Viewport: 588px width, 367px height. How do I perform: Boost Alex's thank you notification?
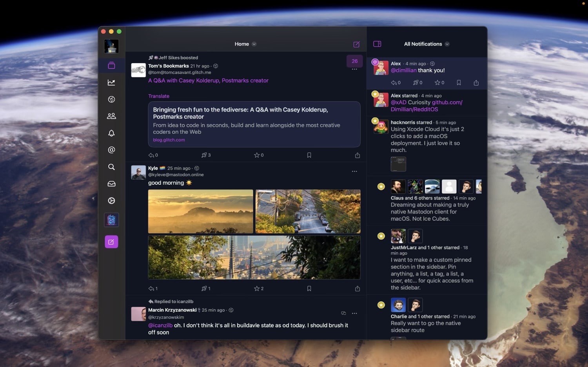click(418, 83)
